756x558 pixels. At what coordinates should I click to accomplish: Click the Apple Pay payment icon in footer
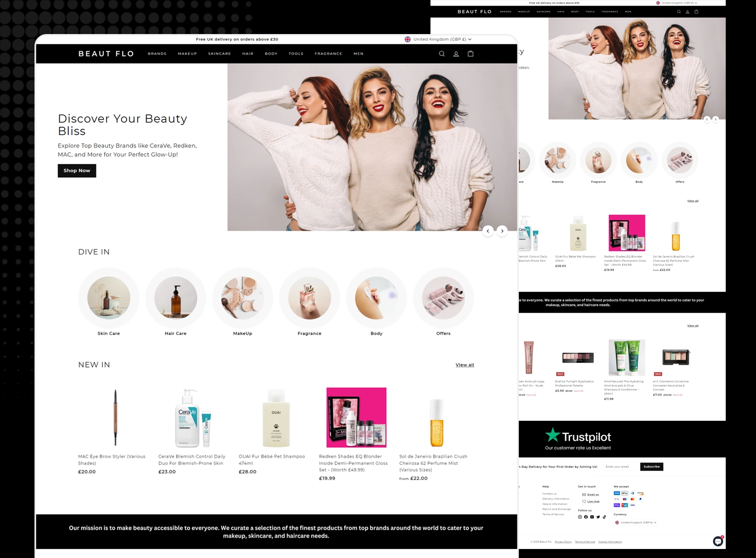[625, 493]
